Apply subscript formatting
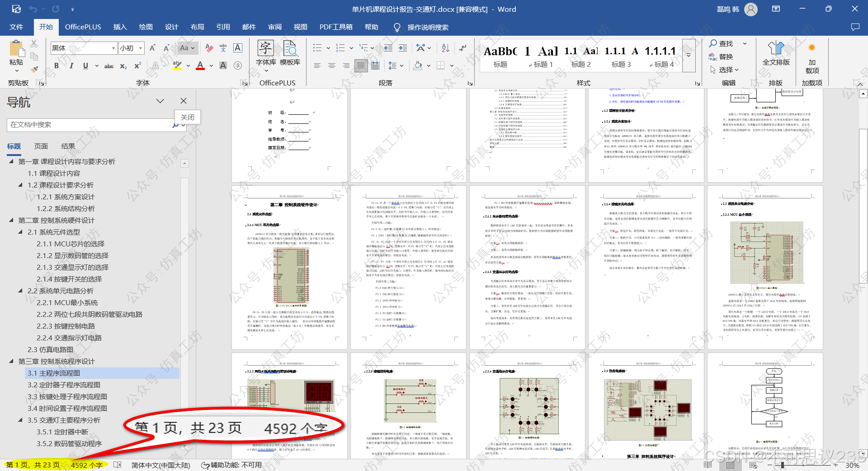Screen dimensions: 868x471 coord(123,66)
